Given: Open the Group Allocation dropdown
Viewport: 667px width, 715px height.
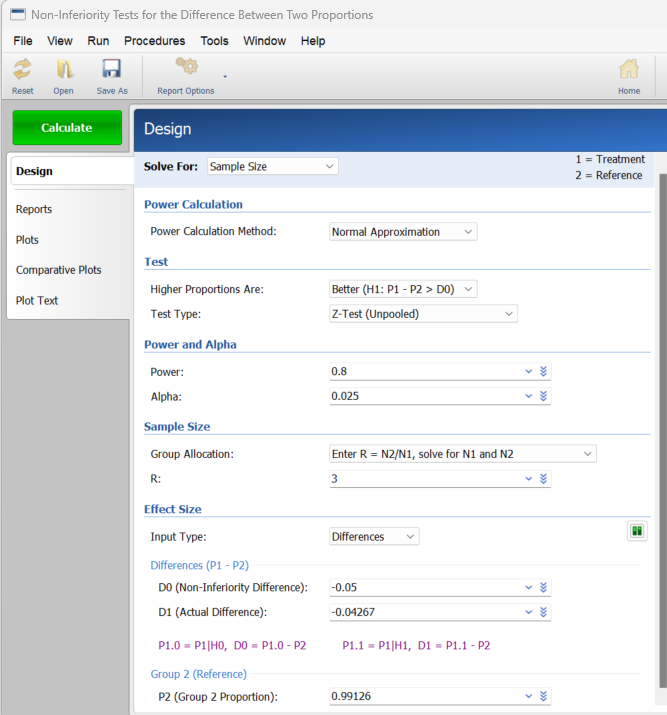Looking at the screenshot, I should point(462,454).
